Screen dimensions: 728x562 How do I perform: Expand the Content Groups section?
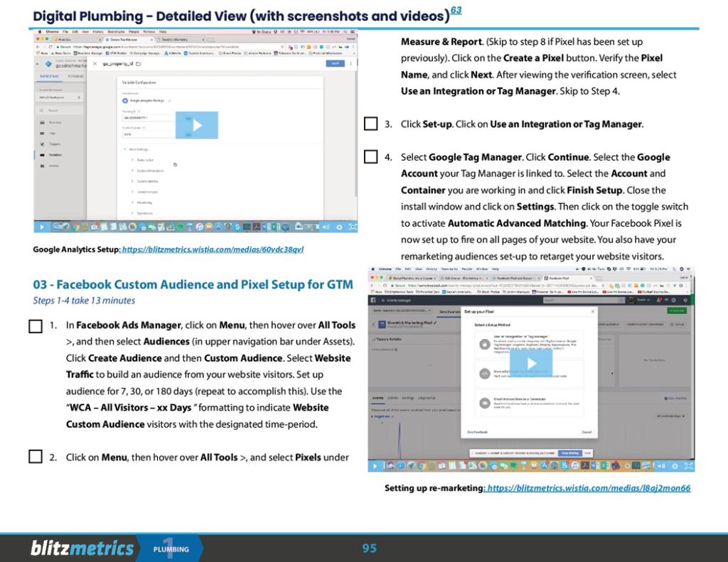pyautogui.click(x=144, y=192)
